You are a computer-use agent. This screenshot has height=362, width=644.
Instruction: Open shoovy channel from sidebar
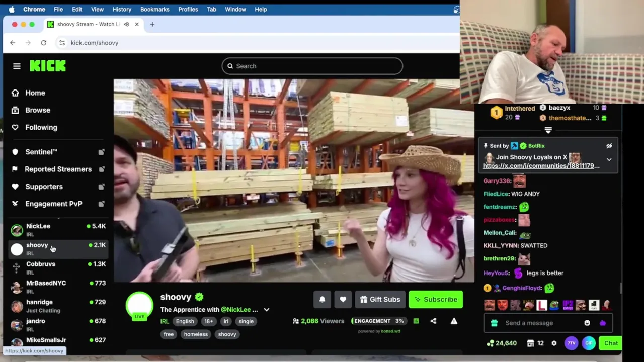pyautogui.click(x=58, y=249)
